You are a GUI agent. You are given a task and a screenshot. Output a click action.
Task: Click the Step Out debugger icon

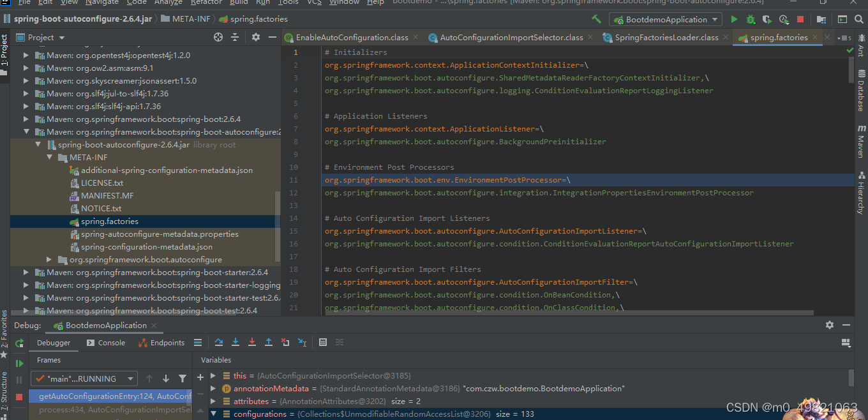click(269, 343)
